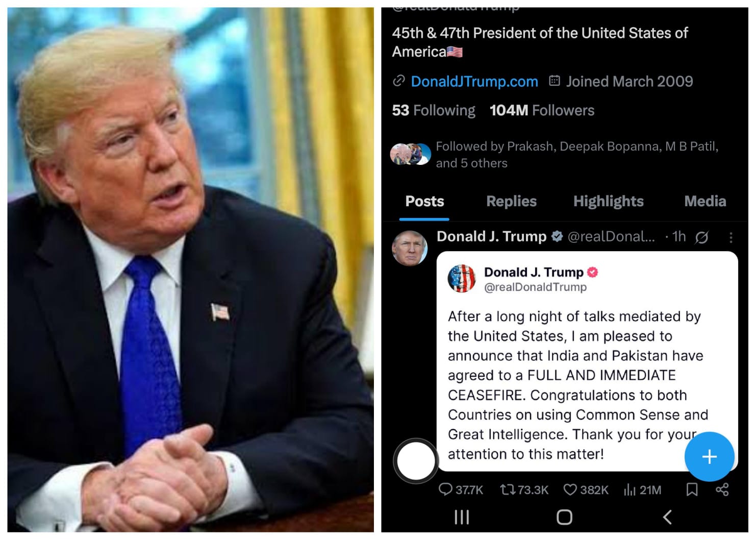
Task: Switch to the Replies tab
Action: tap(511, 201)
